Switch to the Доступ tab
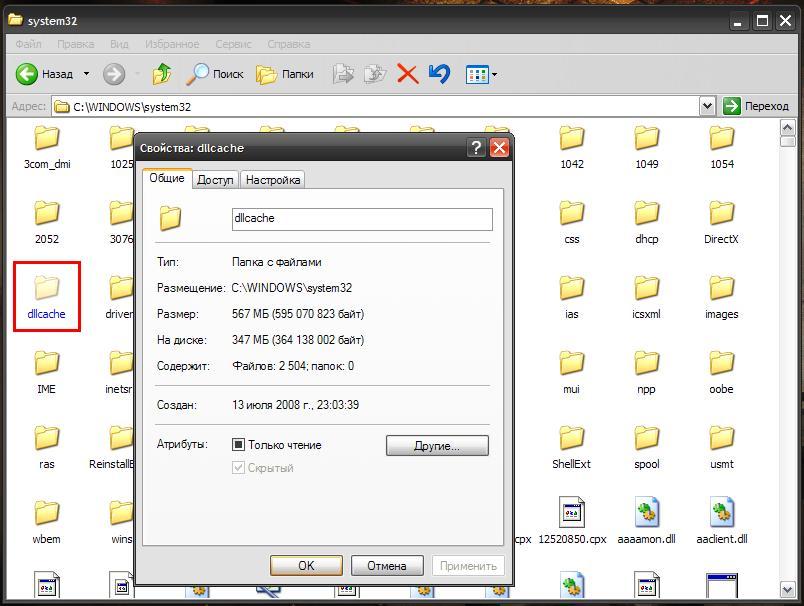 click(x=215, y=180)
